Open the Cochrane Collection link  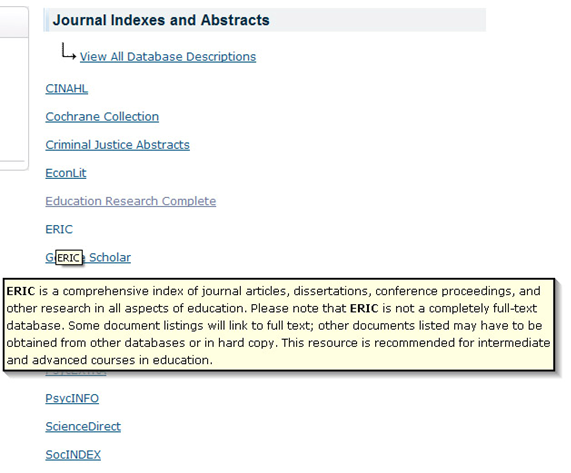point(102,117)
